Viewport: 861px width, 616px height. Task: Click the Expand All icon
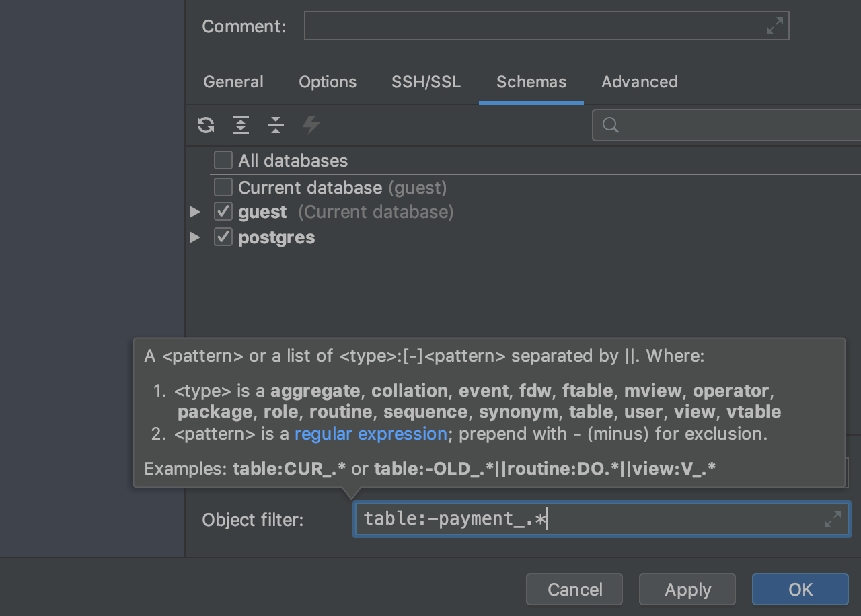pos(241,125)
